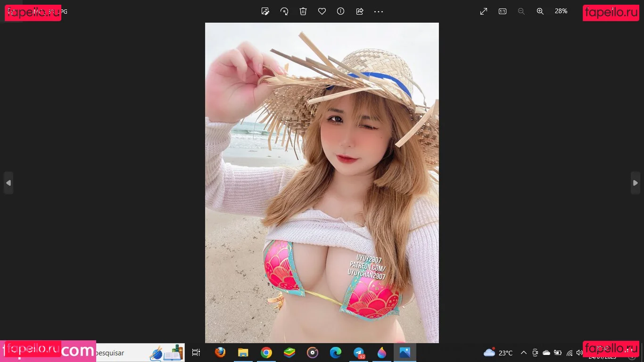Open the OneDrive cloud status
This screenshot has height=362, width=644.
(546, 353)
